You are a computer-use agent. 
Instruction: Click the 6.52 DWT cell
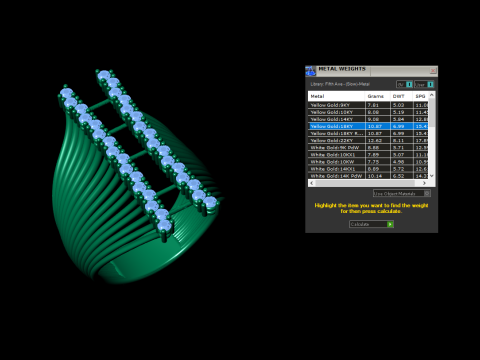401,176
